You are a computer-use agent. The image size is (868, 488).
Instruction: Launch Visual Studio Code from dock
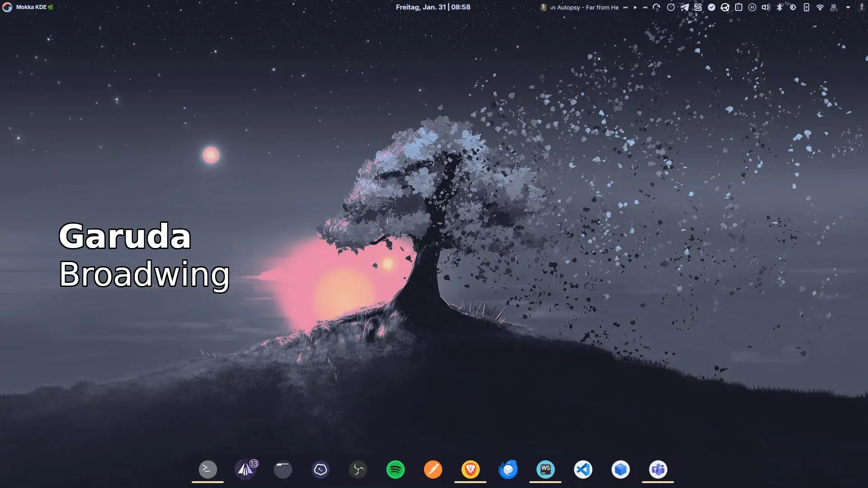point(583,469)
